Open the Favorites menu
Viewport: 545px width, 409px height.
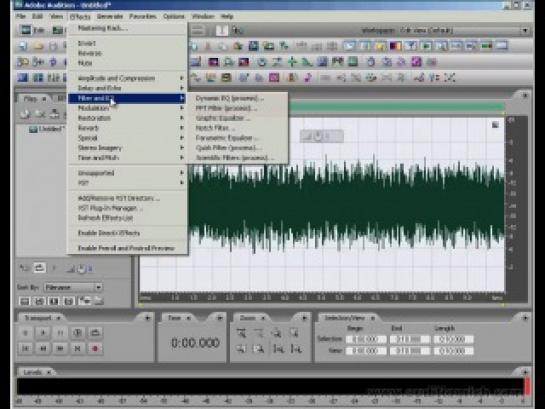point(143,16)
